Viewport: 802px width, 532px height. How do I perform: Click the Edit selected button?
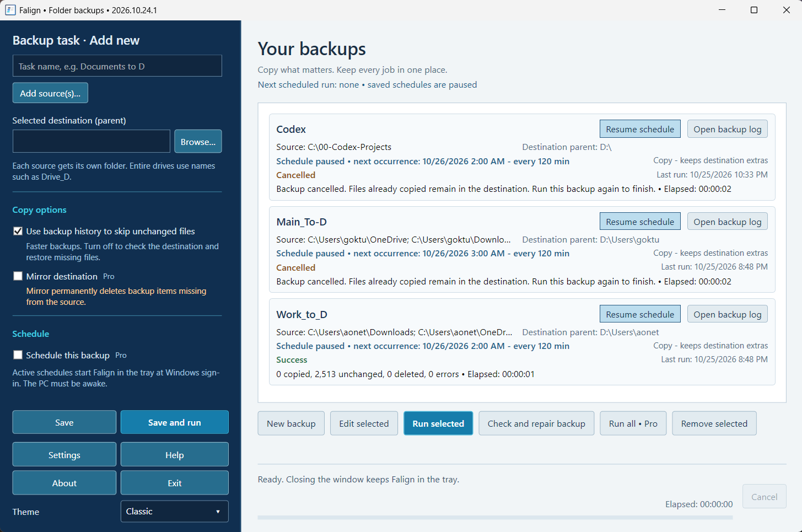click(x=364, y=423)
